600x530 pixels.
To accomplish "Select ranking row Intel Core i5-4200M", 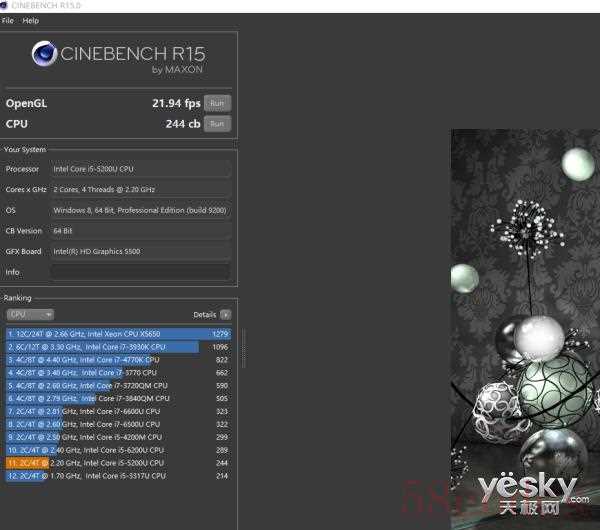I will click(x=118, y=437).
